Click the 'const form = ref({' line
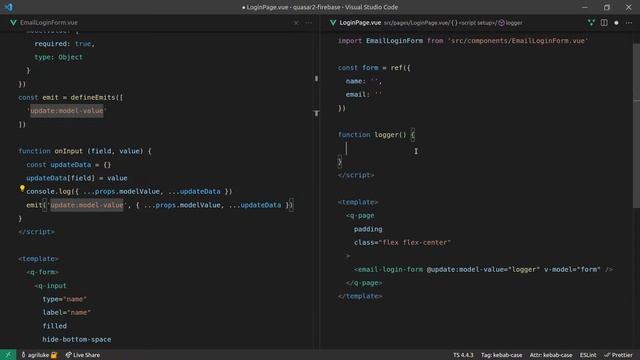The height and width of the screenshot is (360, 640). 374,68
